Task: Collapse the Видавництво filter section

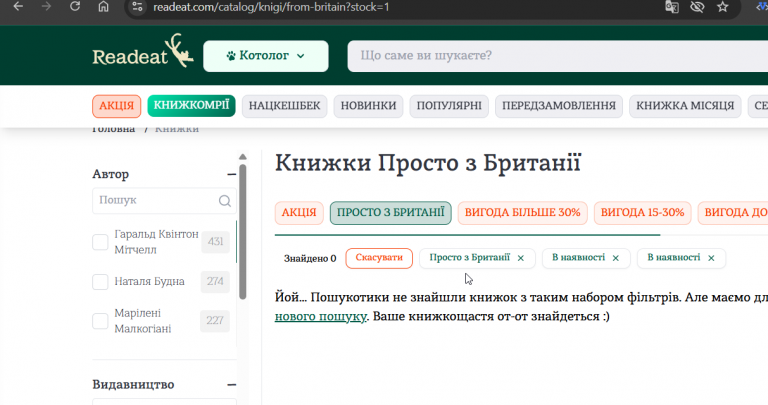Action: click(x=232, y=385)
